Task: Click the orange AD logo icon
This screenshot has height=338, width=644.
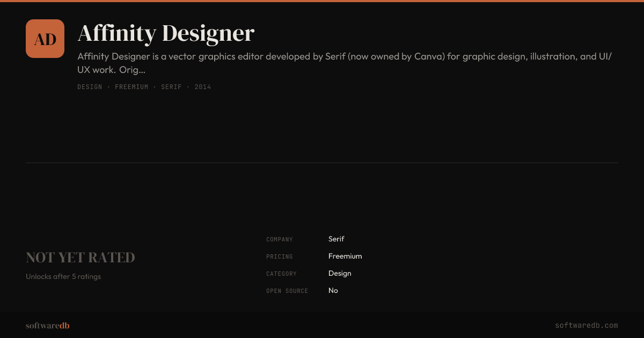Action: click(45, 39)
